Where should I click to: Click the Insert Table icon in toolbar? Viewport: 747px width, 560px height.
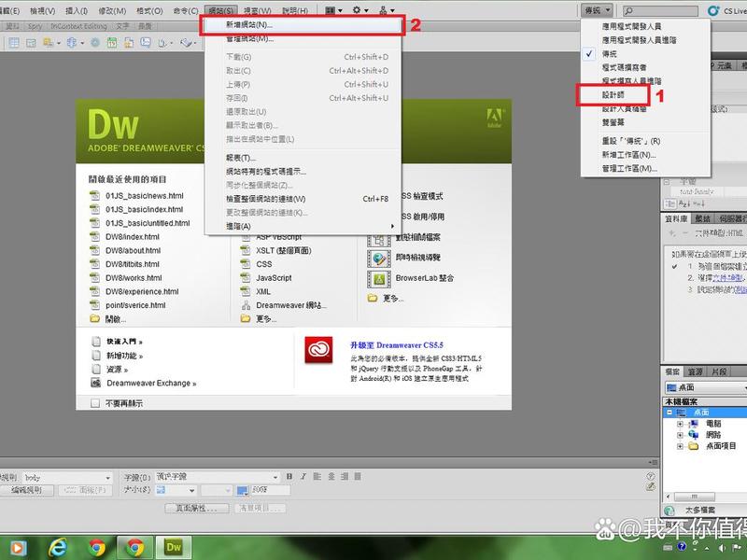click(x=14, y=43)
